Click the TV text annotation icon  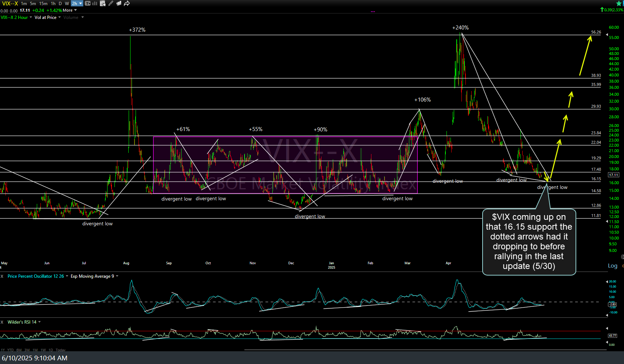point(87,3)
